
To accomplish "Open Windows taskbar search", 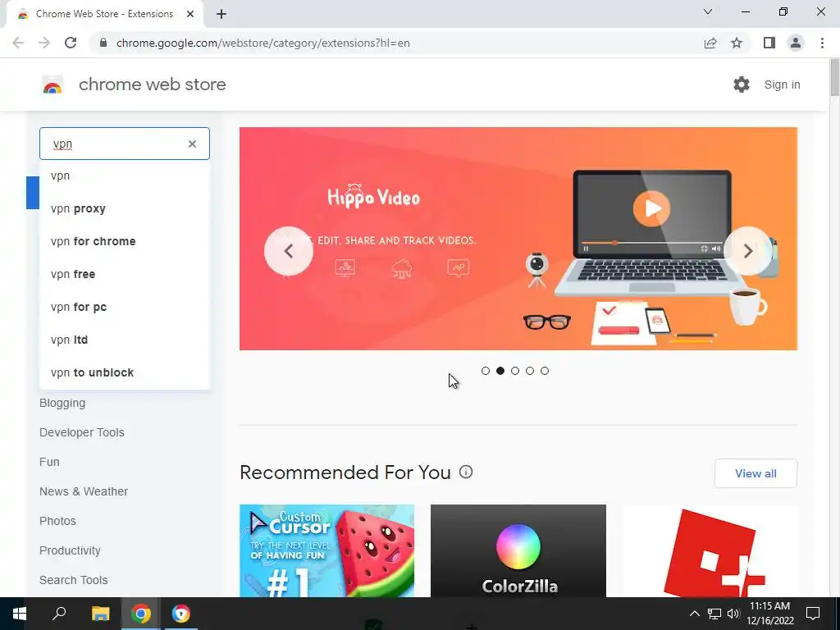I will pyautogui.click(x=59, y=614).
